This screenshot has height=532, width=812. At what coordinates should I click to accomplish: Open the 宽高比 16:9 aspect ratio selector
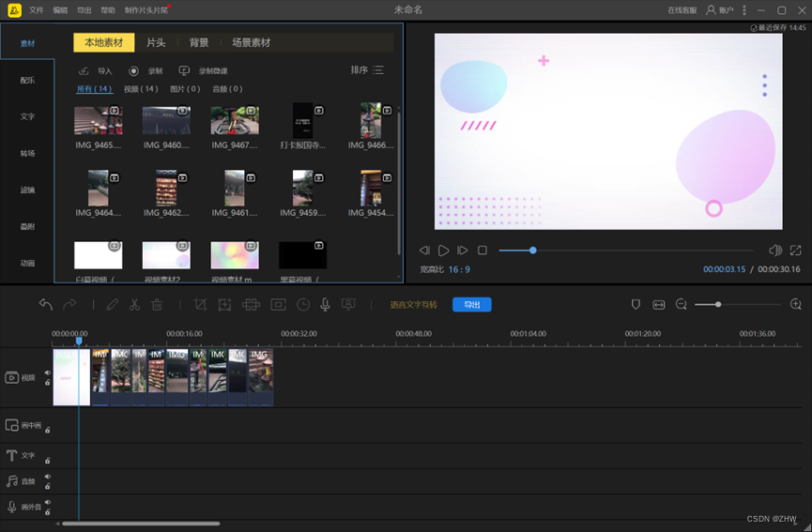(458, 269)
